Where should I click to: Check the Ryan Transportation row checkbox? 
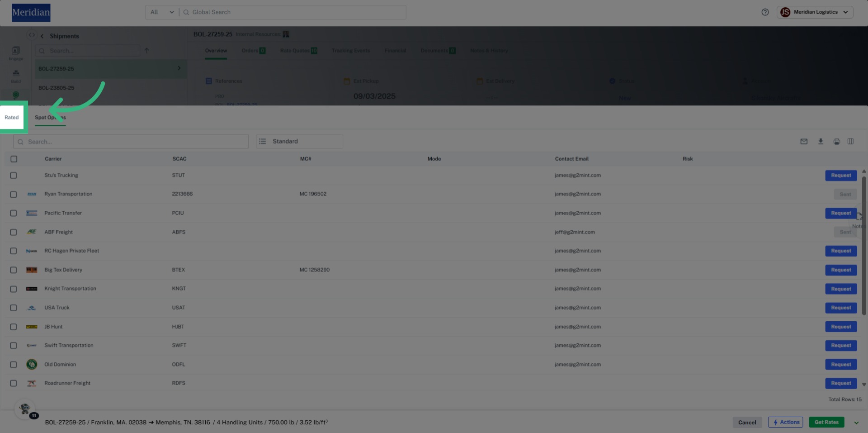tap(14, 195)
